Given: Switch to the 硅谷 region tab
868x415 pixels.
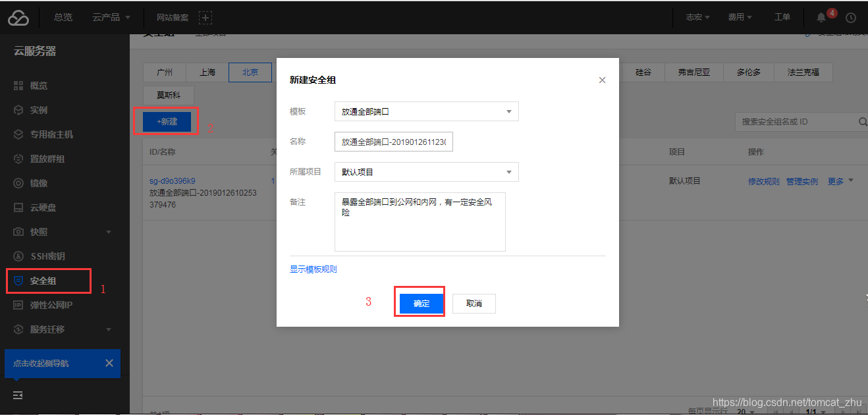Looking at the screenshot, I should (x=643, y=72).
